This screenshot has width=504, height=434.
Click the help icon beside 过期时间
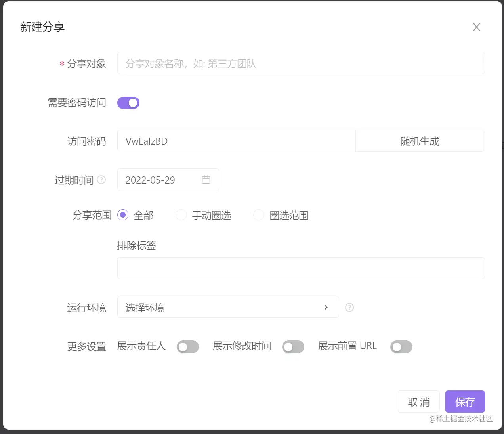[x=102, y=180]
